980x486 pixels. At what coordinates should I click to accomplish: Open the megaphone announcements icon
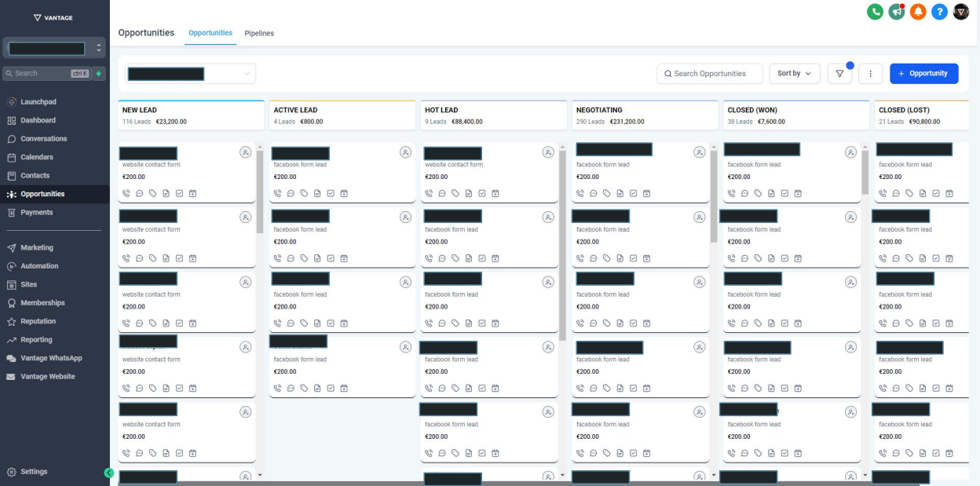[x=896, y=12]
